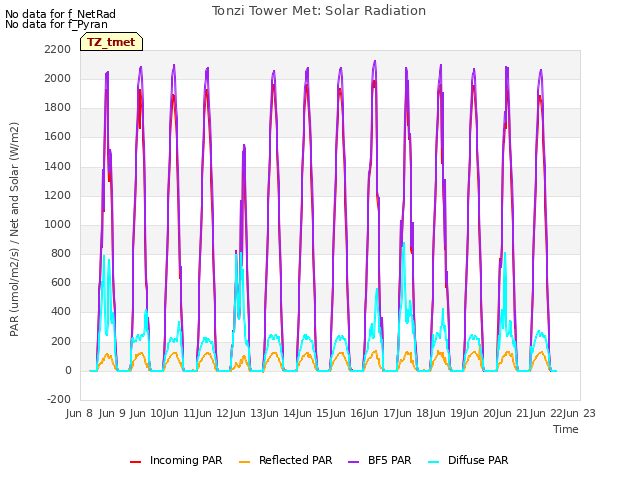Screen dimensions: 640x480
Task: Click the Jun 13 x-axis date label
Action: point(245,413)
